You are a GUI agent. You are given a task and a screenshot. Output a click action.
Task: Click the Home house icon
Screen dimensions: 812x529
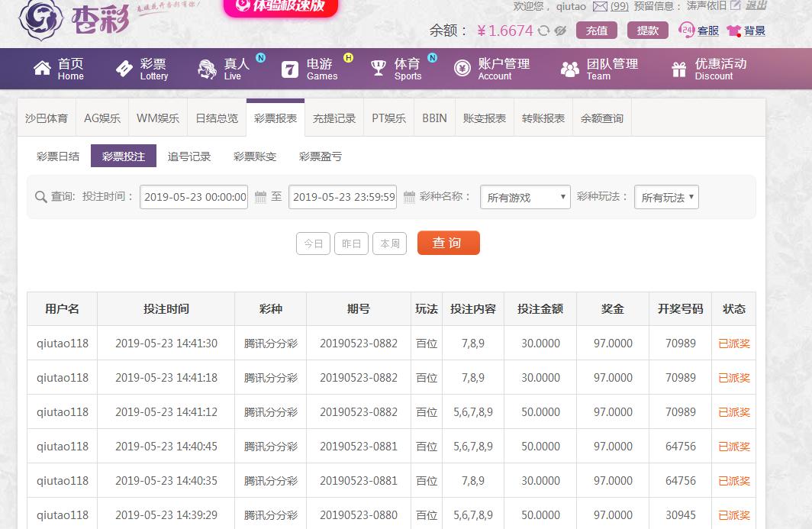43,69
